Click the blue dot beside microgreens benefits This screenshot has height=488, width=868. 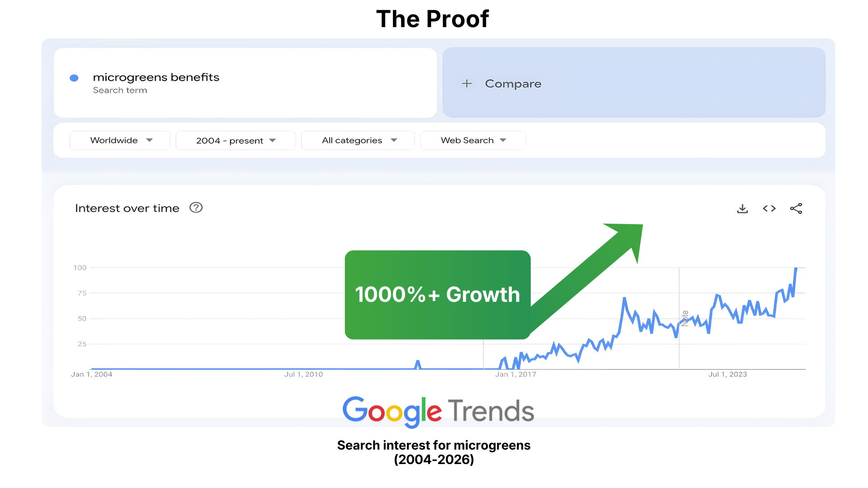point(74,78)
